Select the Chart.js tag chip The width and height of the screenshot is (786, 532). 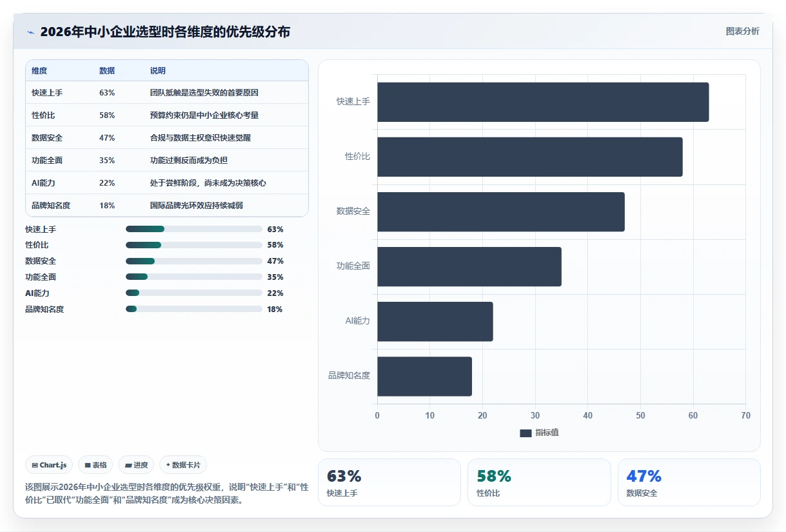(49, 465)
